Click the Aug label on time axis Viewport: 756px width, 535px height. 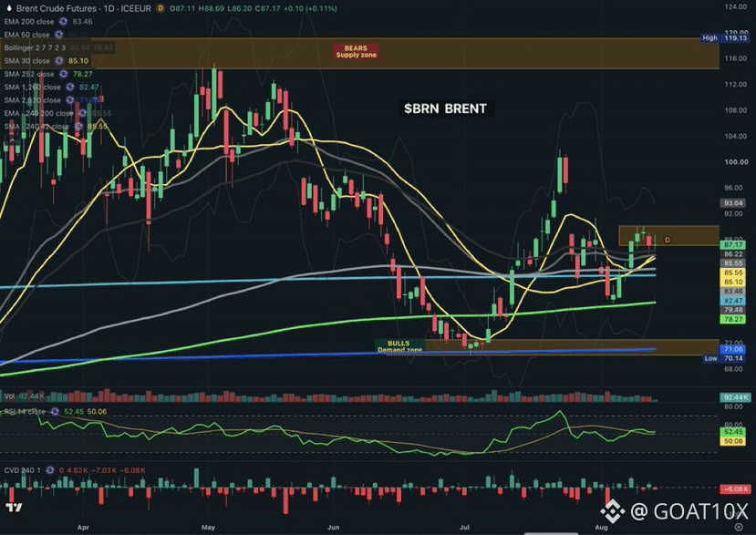click(601, 528)
